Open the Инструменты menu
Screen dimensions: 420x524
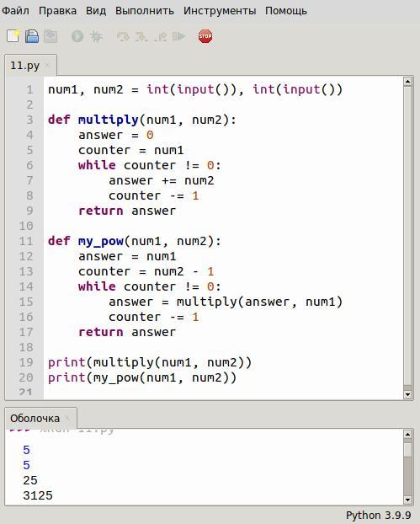click(220, 11)
